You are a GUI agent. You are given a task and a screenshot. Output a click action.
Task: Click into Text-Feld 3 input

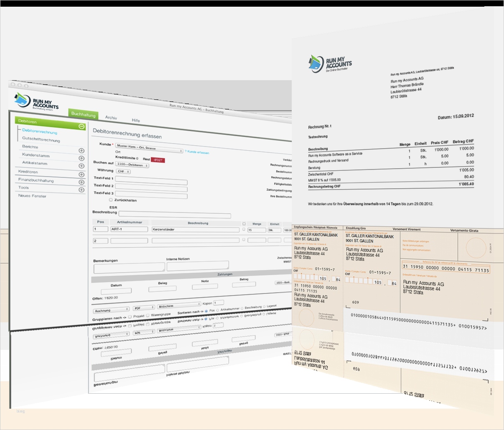151,194
